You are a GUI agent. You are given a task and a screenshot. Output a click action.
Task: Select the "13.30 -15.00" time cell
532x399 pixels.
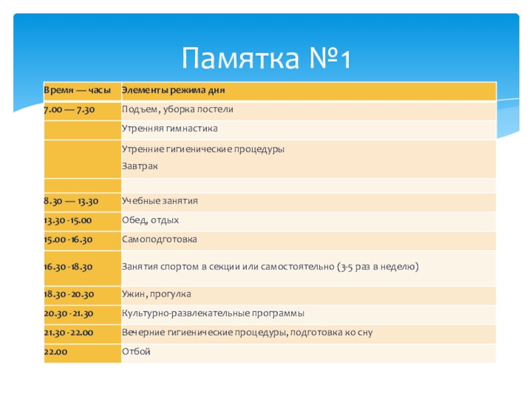pos(67,220)
